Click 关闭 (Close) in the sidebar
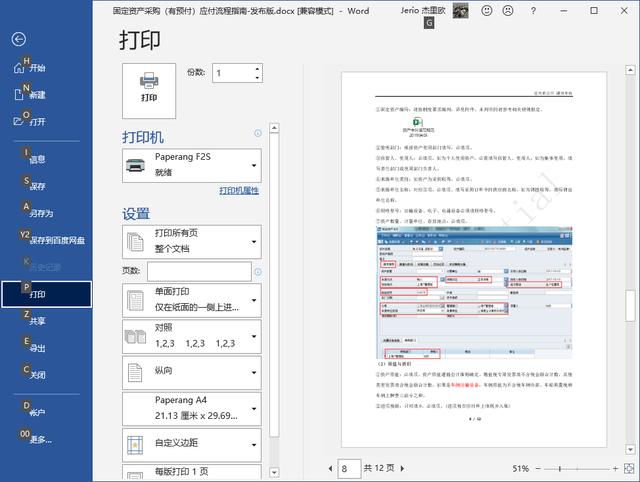Viewport: 640px width, 482px height. (37, 375)
